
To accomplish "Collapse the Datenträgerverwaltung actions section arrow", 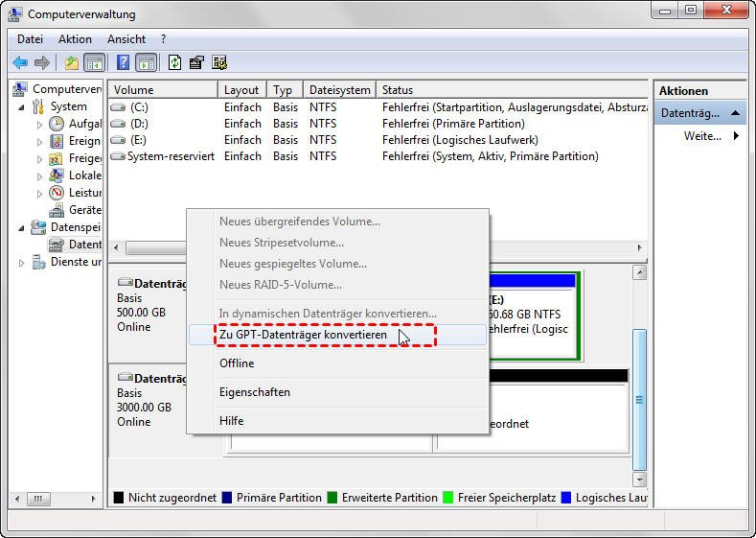I will [x=735, y=113].
